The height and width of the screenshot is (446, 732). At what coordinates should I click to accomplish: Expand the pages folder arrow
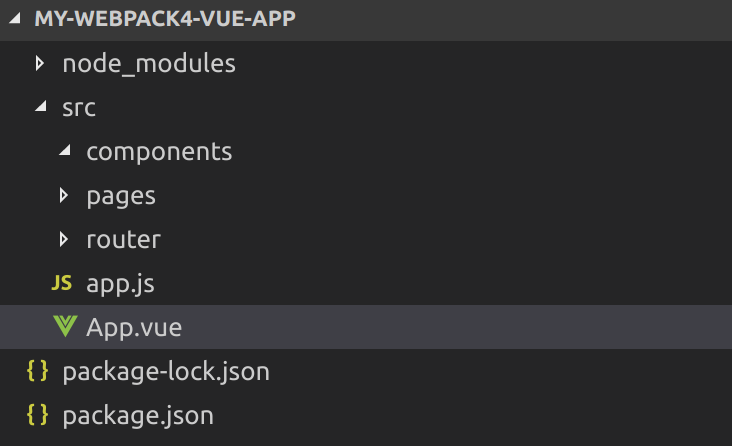point(64,195)
